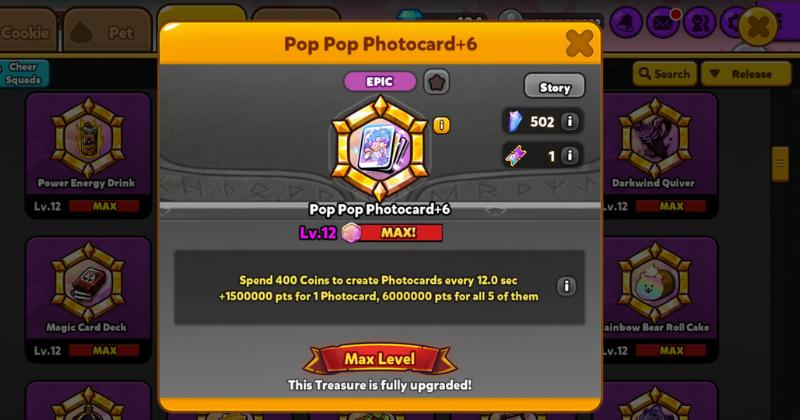Open the friends icon in top bar

(x=699, y=23)
